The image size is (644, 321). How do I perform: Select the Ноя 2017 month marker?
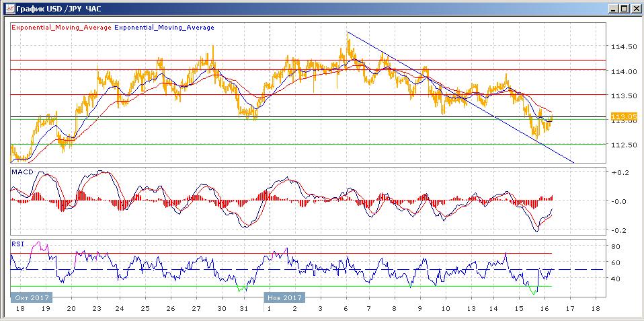[286, 297]
